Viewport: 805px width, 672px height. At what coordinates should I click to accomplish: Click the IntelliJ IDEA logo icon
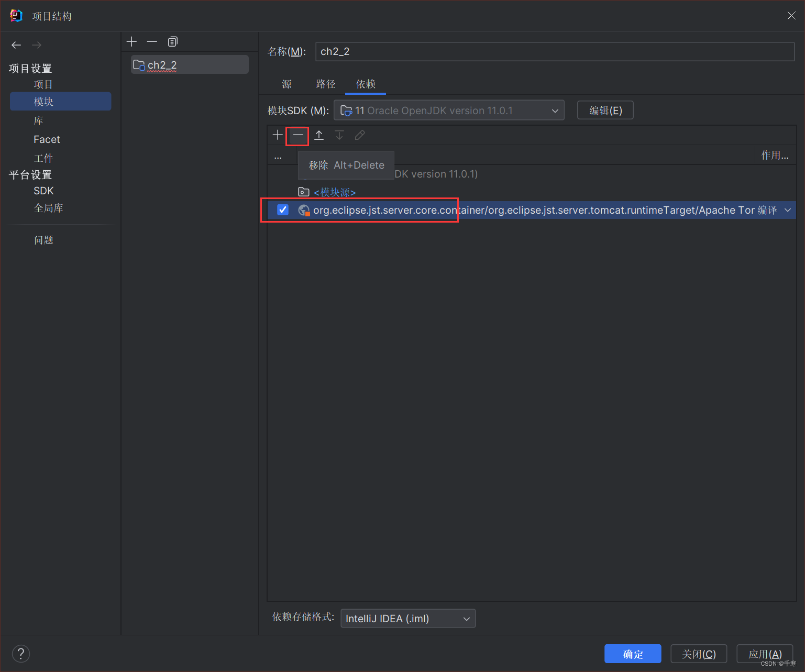point(16,16)
